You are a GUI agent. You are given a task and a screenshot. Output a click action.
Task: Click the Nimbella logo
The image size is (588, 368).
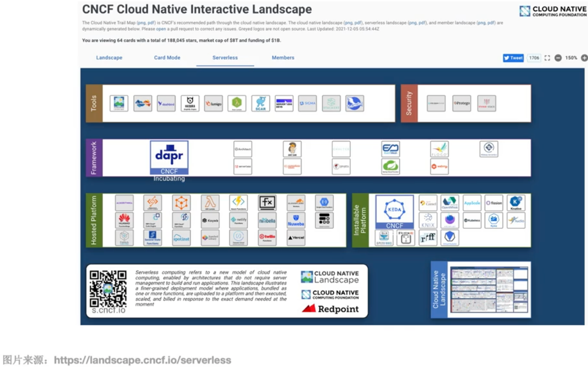coord(267,220)
